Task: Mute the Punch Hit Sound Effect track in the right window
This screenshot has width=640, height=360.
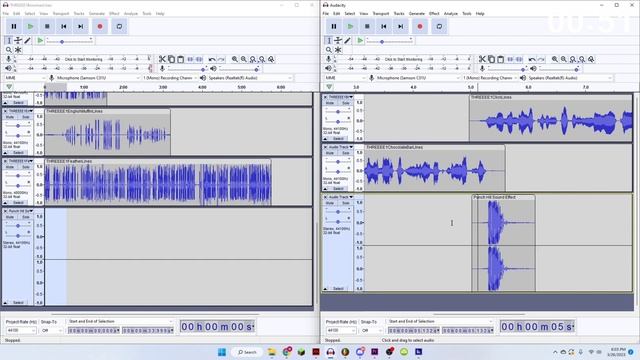Action: click(x=330, y=203)
